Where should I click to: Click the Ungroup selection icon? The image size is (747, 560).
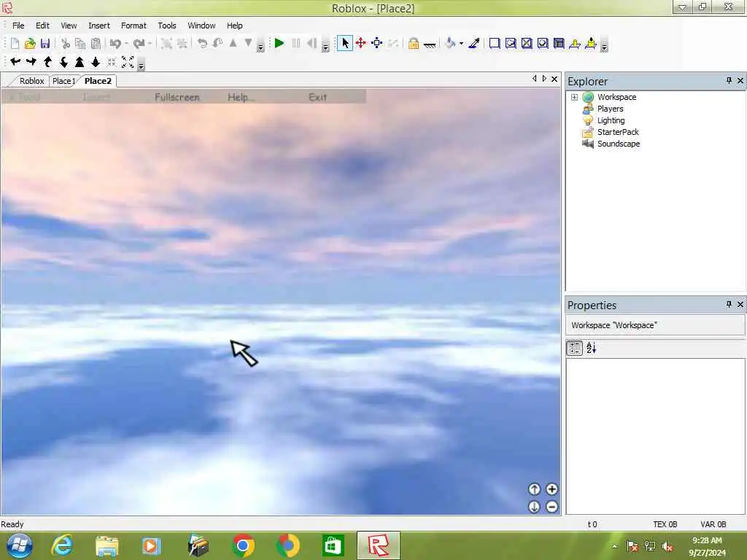tap(182, 44)
